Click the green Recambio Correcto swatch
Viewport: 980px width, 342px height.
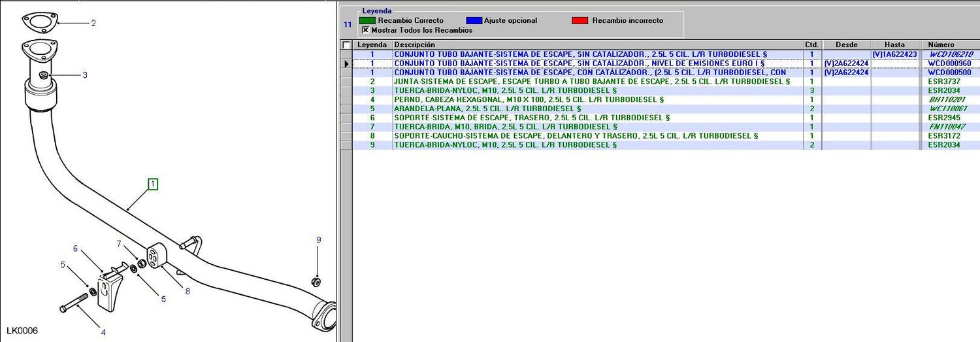pos(368,20)
